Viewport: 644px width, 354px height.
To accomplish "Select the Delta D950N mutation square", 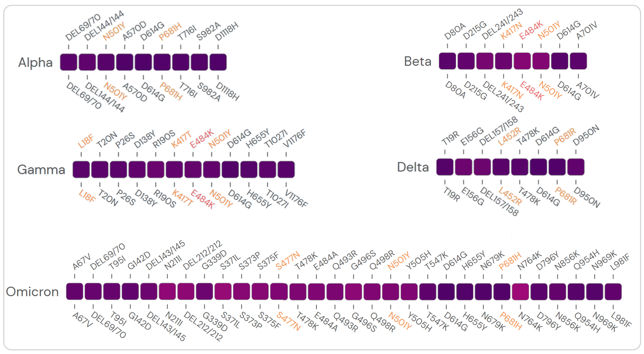I will (576, 167).
